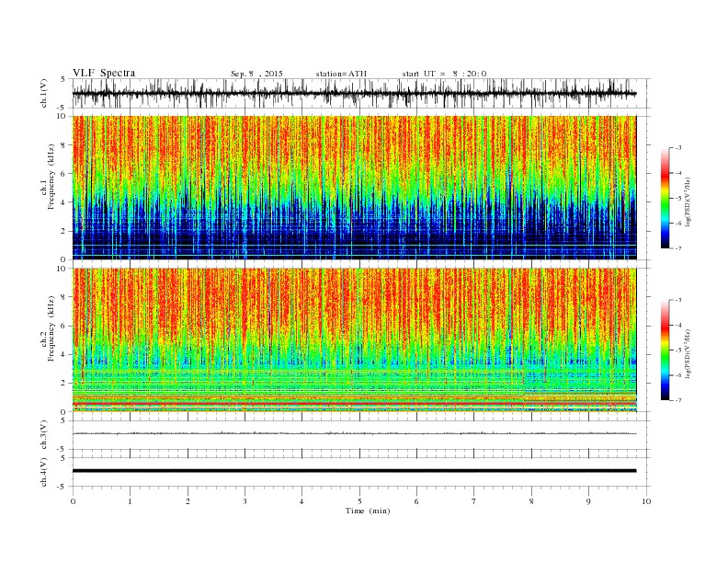728x563 pixels.
Task: Click the "7" tick on the Time axis
Action: [x=474, y=501]
